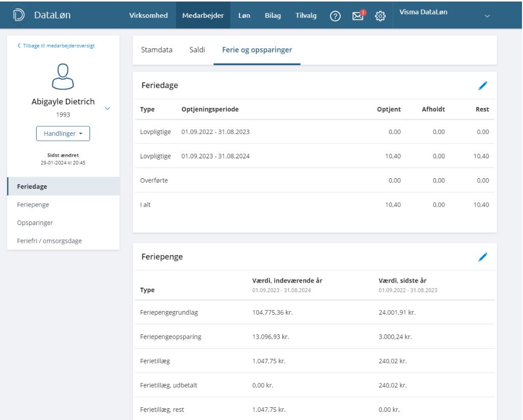Click the Feriepenge section heading
Screen dimensions: 523x420
162,257
